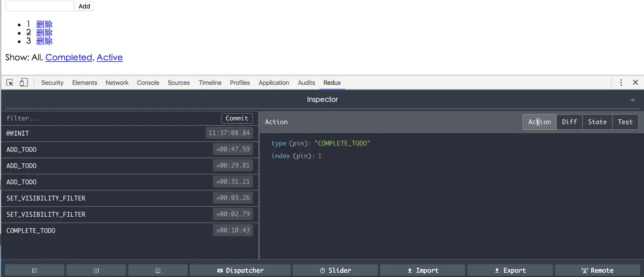The width and height of the screenshot is (644, 277).
Task: Expand the Inspector monitor dropdown arrow
Action: [x=632, y=100]
